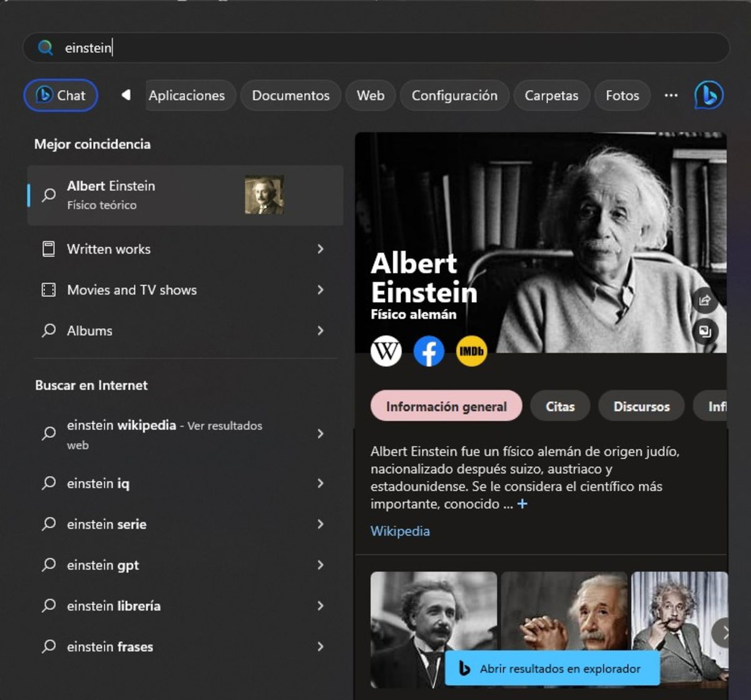Open the Bing Chat button
The height and width of the screenshot is (700, 751).
click(60, 95)
